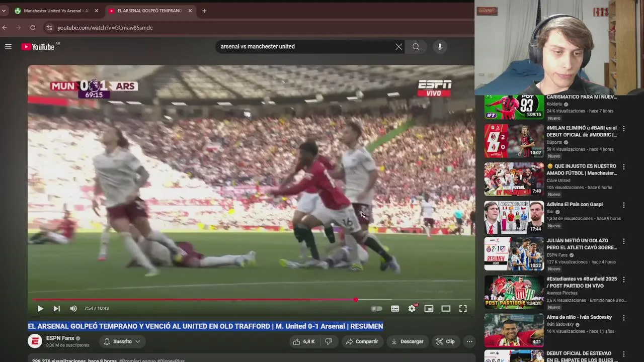Play the video
644x362 pixels.
pyautogui.click(x=40, y=309)
